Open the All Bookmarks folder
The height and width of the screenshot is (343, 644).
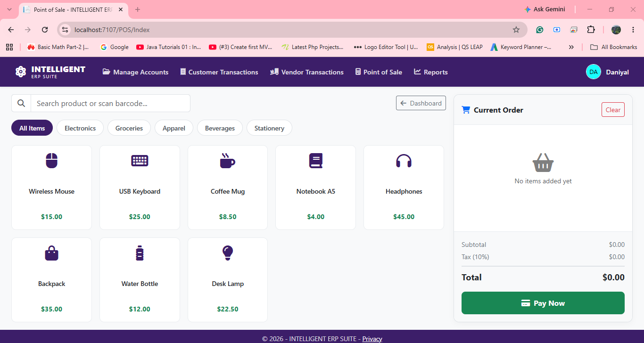(613, 47)
